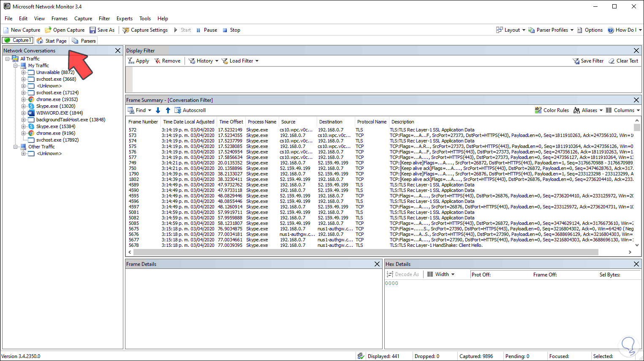Viewport: 644px width, 361px height.
Task: Open the File menu
Action: [8, 19]
